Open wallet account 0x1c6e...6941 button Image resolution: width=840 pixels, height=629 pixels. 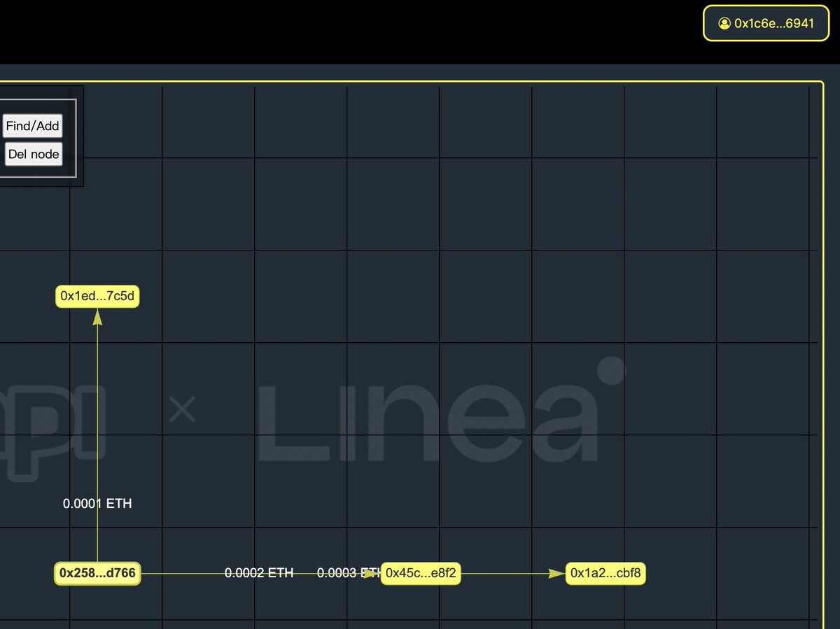coord(766,23)
